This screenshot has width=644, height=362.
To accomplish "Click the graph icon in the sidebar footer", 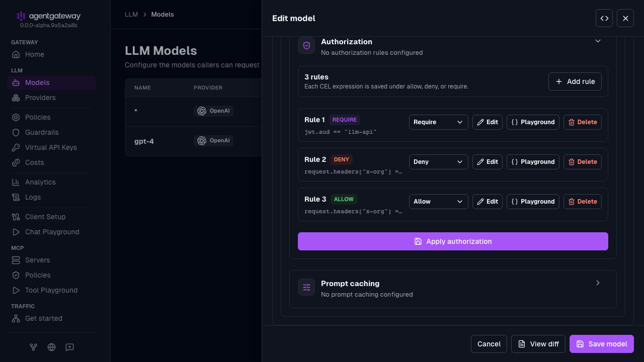I will pyautogui.click(x=33, y=347).
